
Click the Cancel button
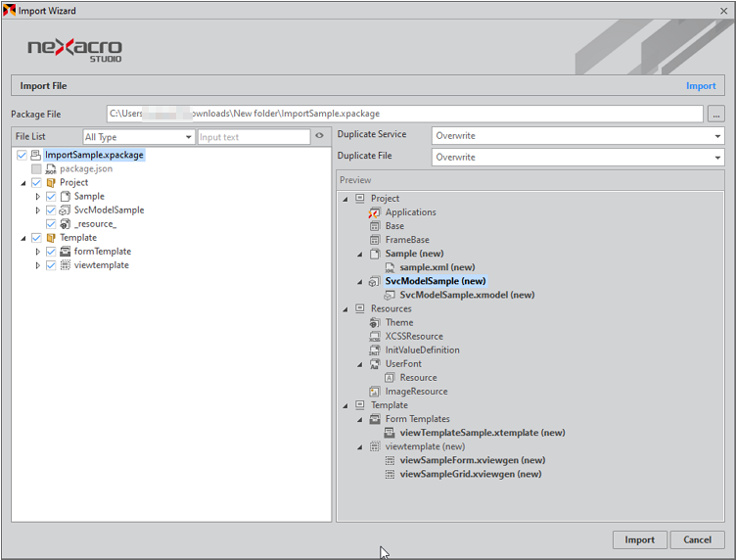(x=697, y=539)
